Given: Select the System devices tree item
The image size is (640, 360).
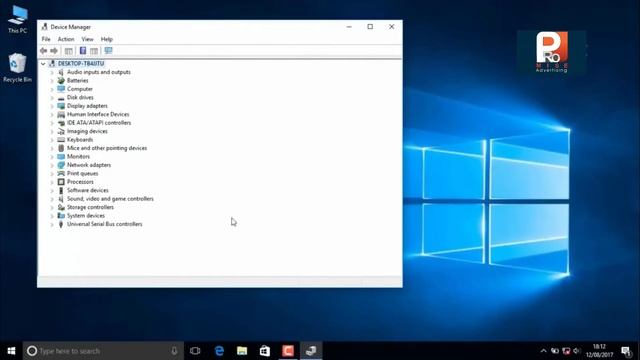Looking at the screenshot, I should (86, 216).
